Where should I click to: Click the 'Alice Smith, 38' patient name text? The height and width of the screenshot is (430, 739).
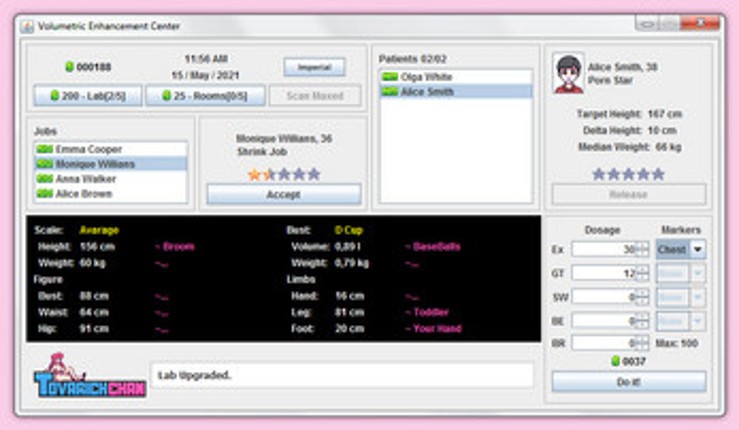click(x=623, y=67)
